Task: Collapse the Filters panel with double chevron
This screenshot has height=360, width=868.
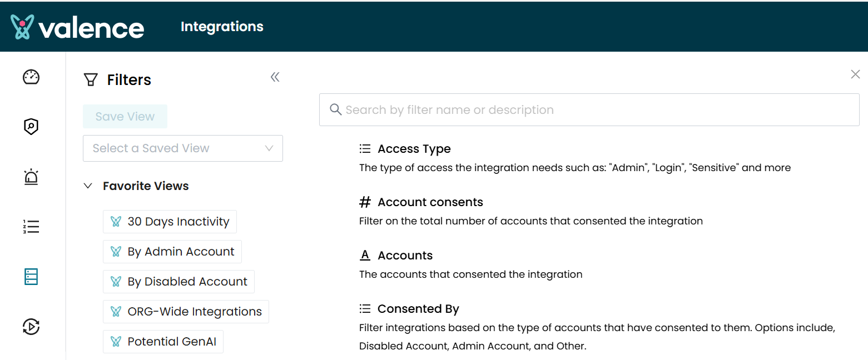Action: [x=275, y=77]
